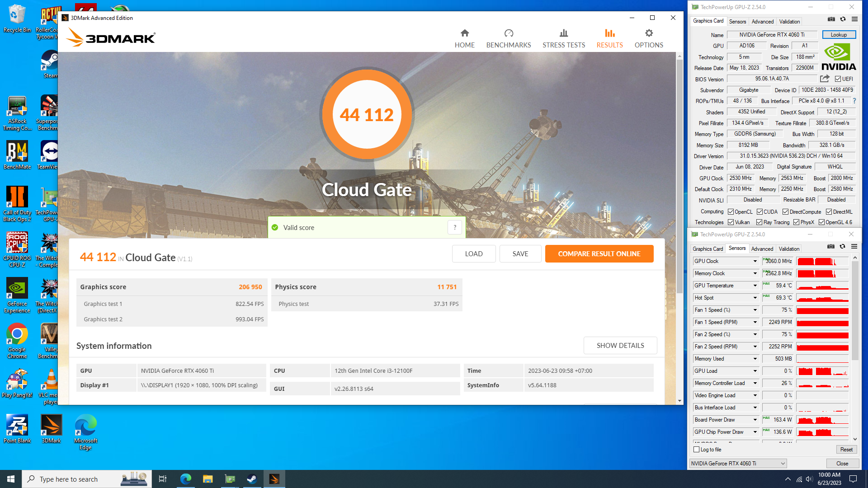The height and width of the screenshot is (488, 868).
Task: Click the Windows Start button
Action: tap(11, 479)
